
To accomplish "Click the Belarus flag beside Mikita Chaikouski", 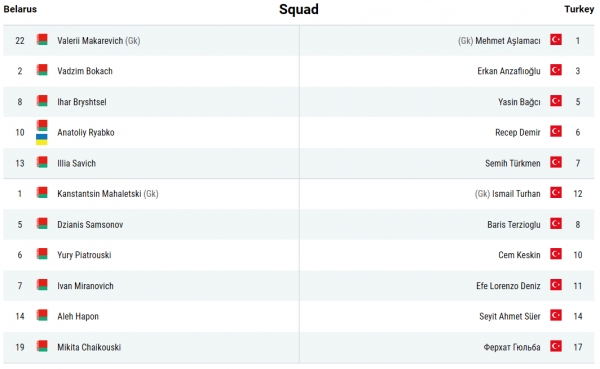I will [x=42, y=346].
